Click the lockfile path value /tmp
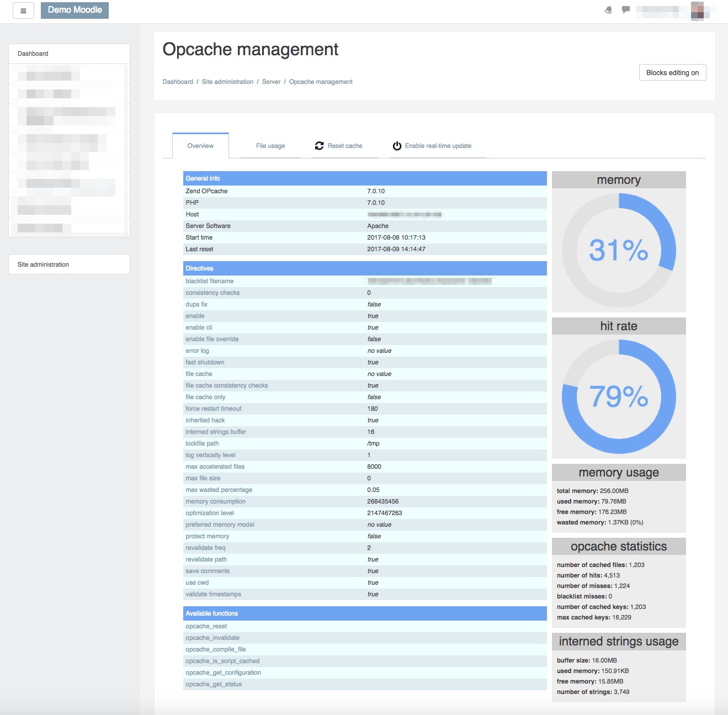Image resolution: width=728 pixels, height=715 pixels. pos(374,443)
